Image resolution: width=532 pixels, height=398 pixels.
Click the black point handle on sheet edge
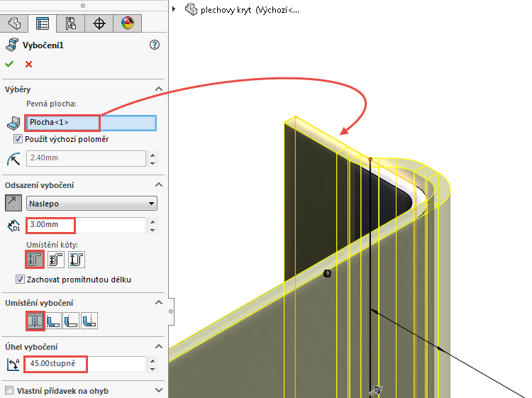point(327,273)
